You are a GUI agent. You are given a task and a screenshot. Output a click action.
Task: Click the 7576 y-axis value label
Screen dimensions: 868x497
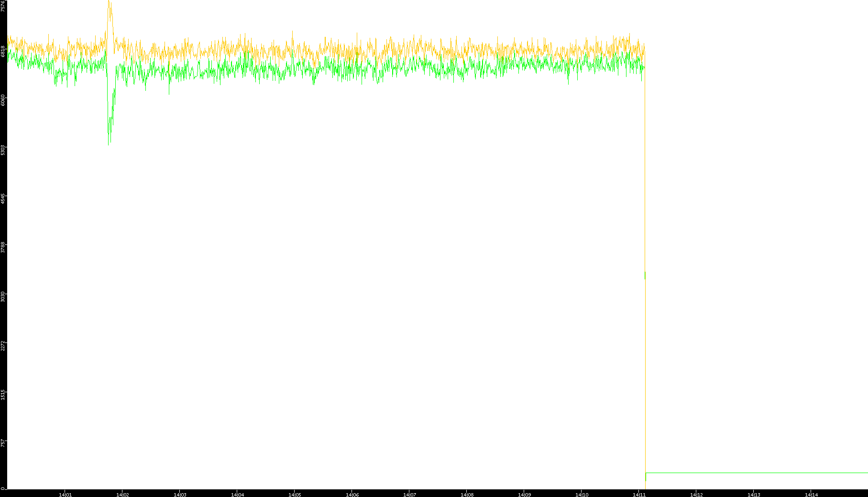pos(3,6)
